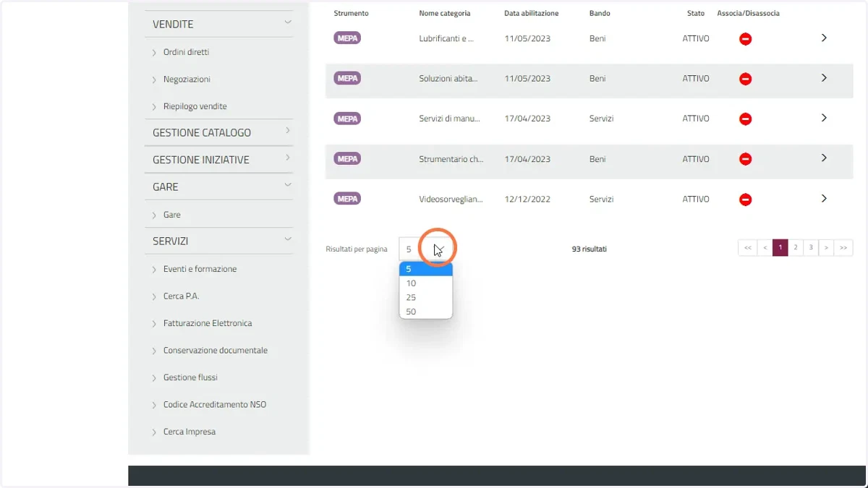Open Codice Accreditamento NSO link
This screenshot has width=868, height=488.
[215, 405]
